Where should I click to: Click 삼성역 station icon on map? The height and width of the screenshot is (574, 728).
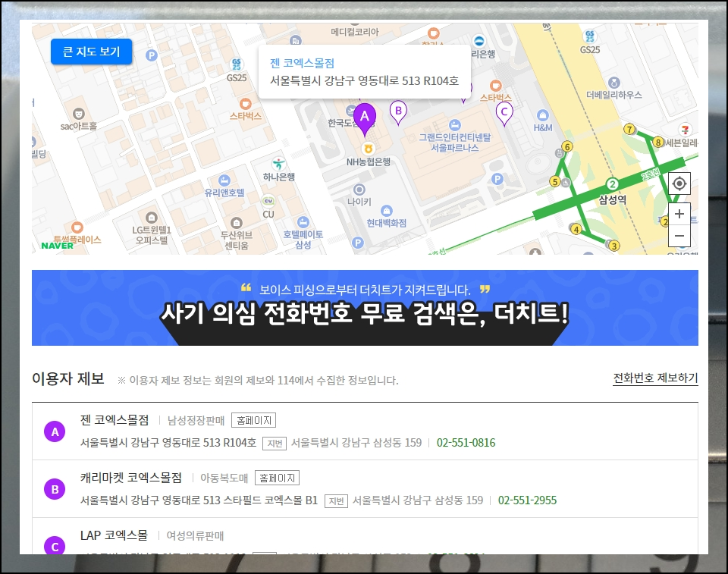tap(613, 184)
